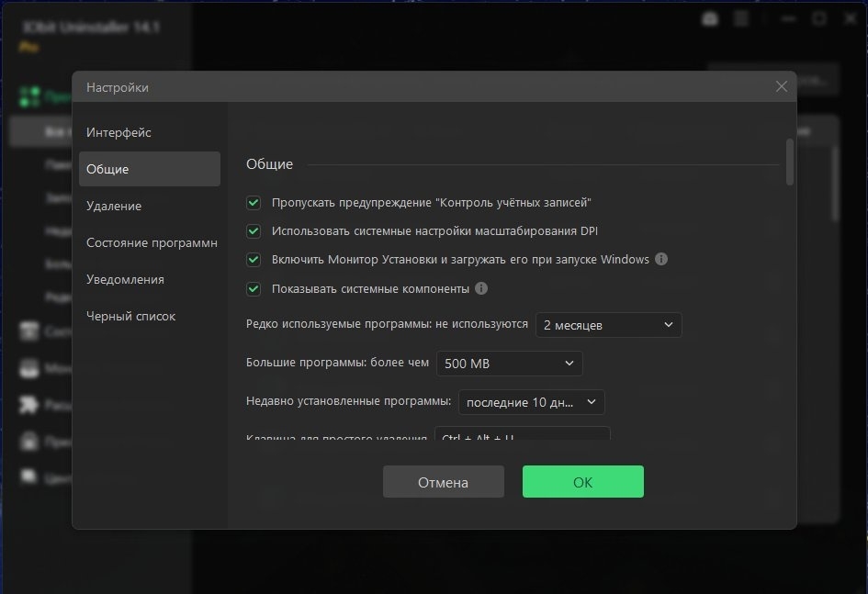The image size is (868, 594).
Task: Open the 2 месяцев dropdown
Action: click(x=608, y=325)
